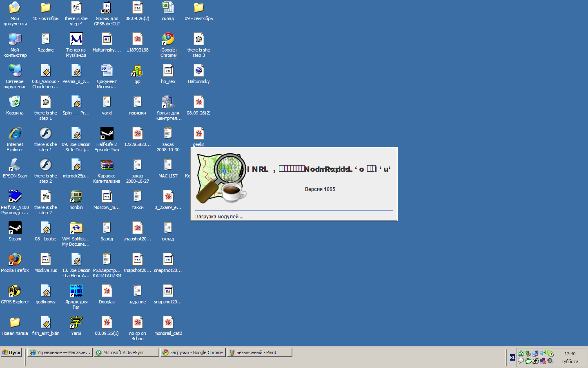Click the system tray clock showing 17:40

[x=570, y=354]
